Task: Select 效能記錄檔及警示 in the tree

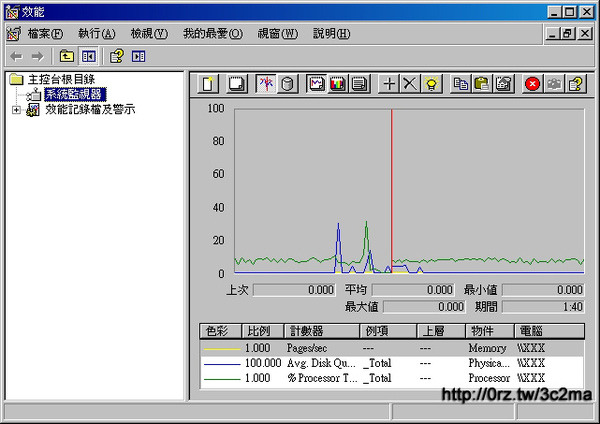Action: (x=90, y=109)
